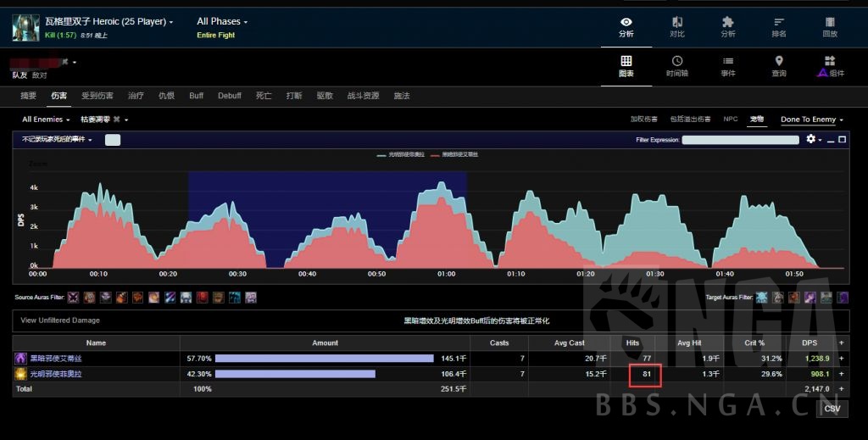Click the Filter Expression input field

tap(742, 140)
